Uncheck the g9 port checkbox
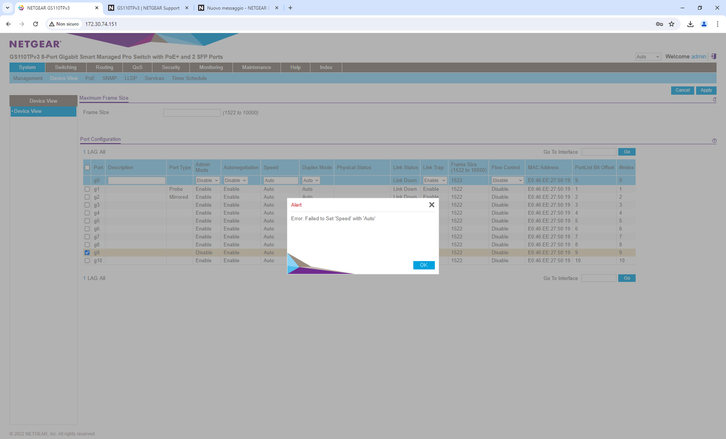Viewport: 726px width, 439px height. [87, 253]
